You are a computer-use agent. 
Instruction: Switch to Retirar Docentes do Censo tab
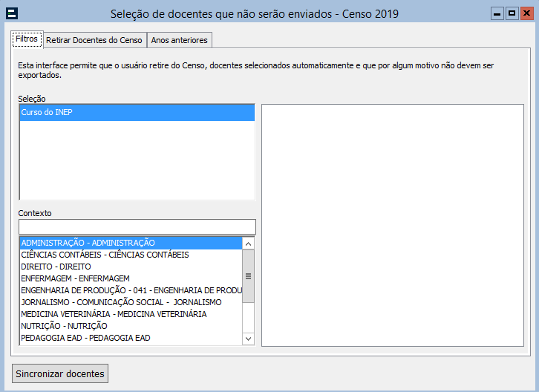tap(94, 40)
